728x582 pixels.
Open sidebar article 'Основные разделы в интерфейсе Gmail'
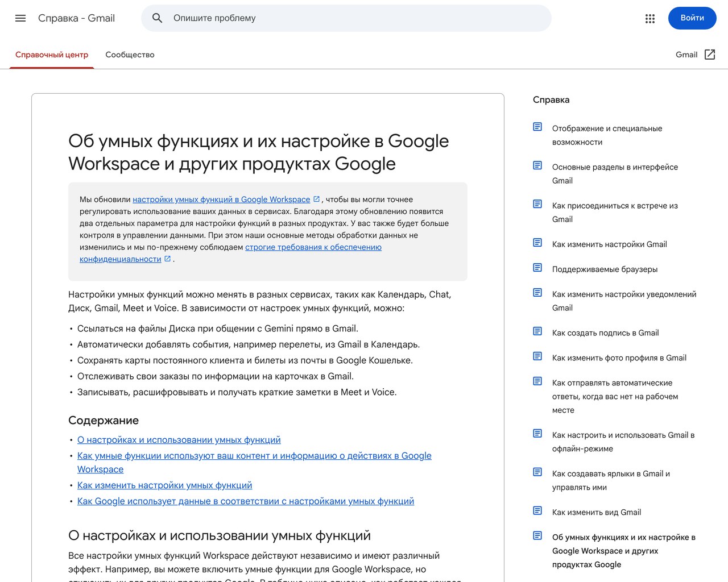tap(615, 174)
